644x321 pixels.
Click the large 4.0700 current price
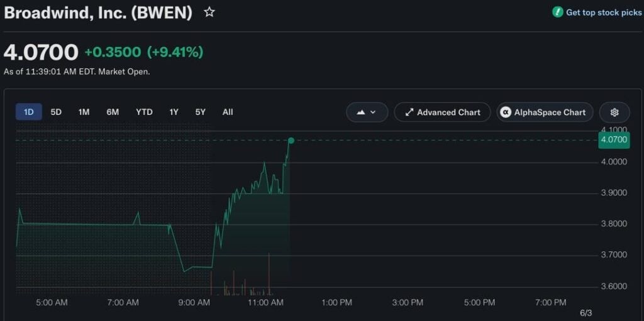pos(41,53)
